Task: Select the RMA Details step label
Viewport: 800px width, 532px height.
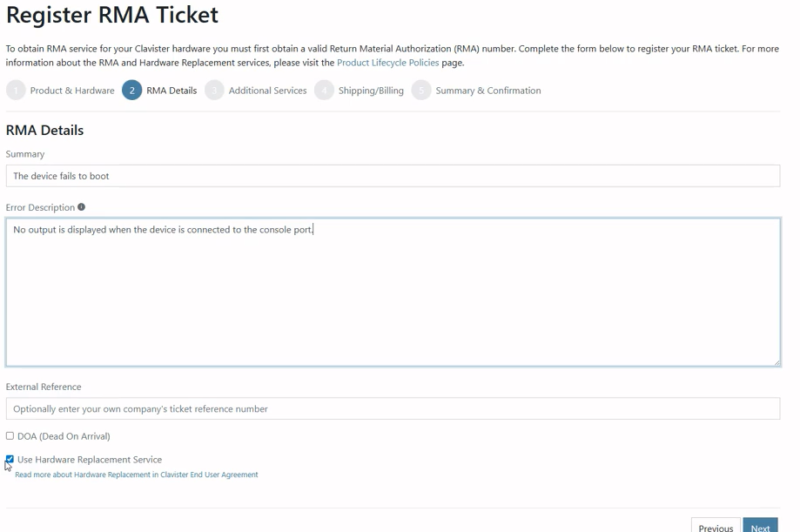Action: pyautogui.click(x=171, y=91)
